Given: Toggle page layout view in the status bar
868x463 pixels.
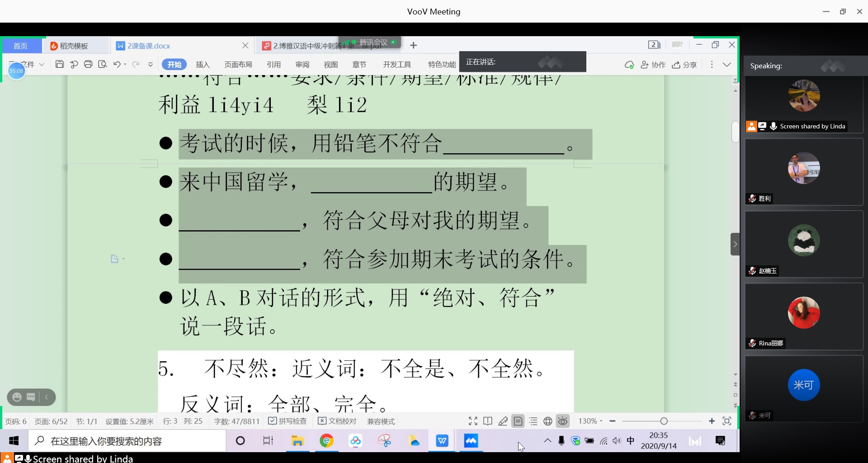Looking at the screenshot, I should click(518, 421).
